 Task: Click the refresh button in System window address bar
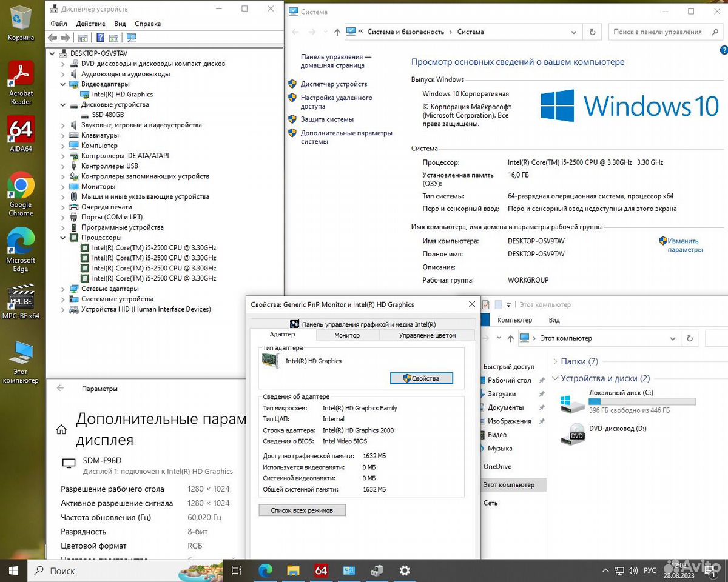pyautogui.click(x=592, y=32)
